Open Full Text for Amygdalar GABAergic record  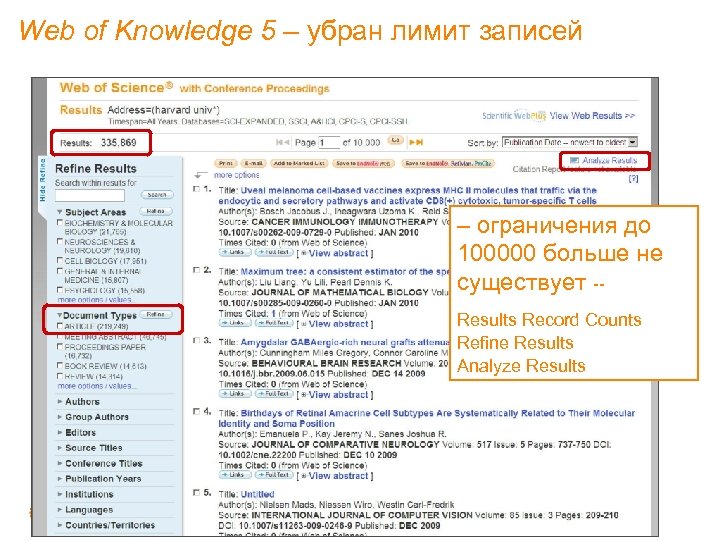(274, 394)
